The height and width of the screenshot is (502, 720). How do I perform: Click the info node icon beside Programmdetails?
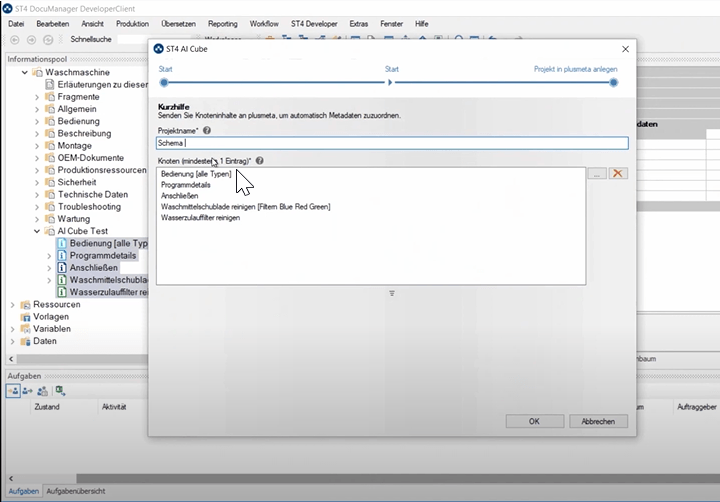point(62,255)
